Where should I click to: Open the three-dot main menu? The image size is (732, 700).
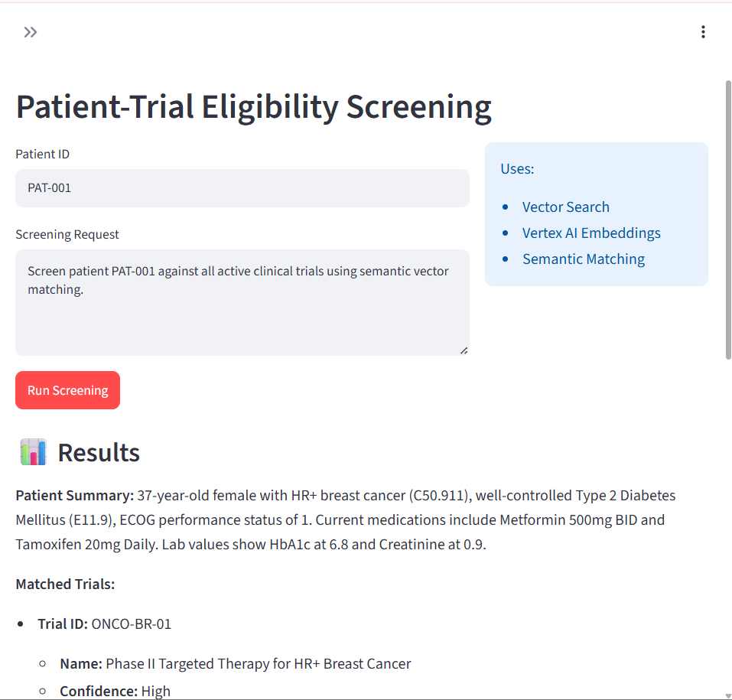tap(703, 32)
